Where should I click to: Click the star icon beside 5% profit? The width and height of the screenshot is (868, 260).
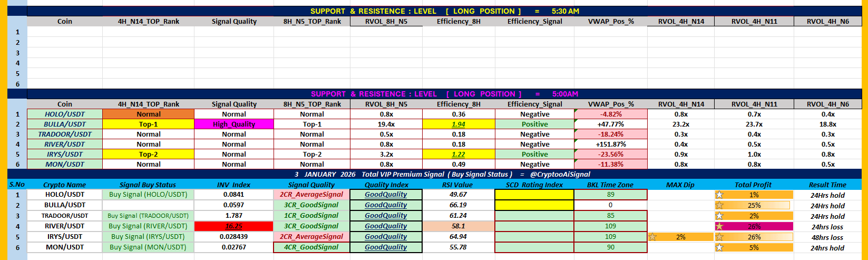[719, 247]
